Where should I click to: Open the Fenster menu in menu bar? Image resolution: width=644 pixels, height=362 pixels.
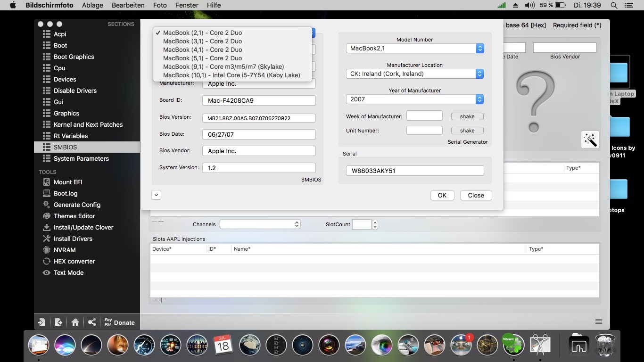tap(187, 5)
